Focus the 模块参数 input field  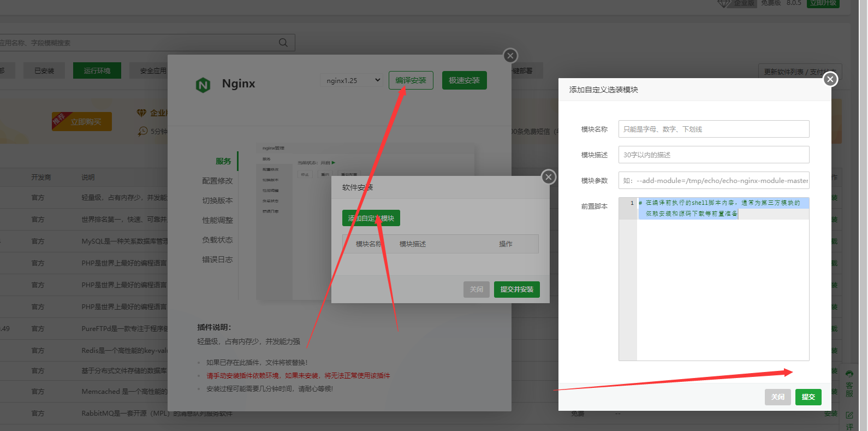[714, 180]
